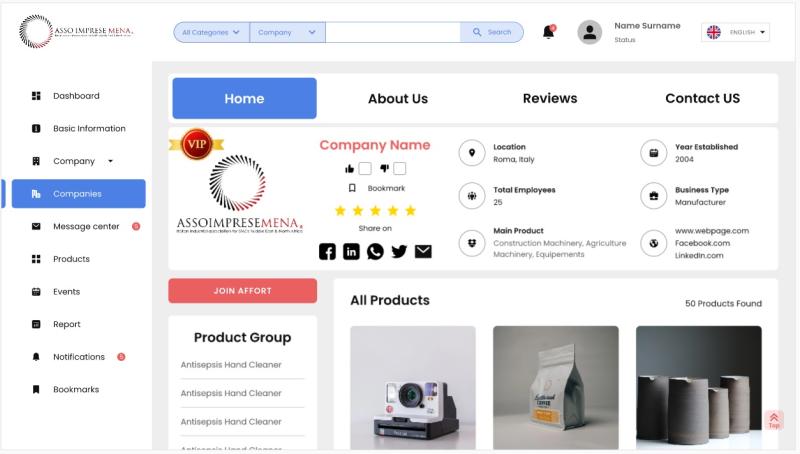Click the JOIN AFFORT button
Screen dimensions: 800x454
pyautogui.click(x=242, y=291)
